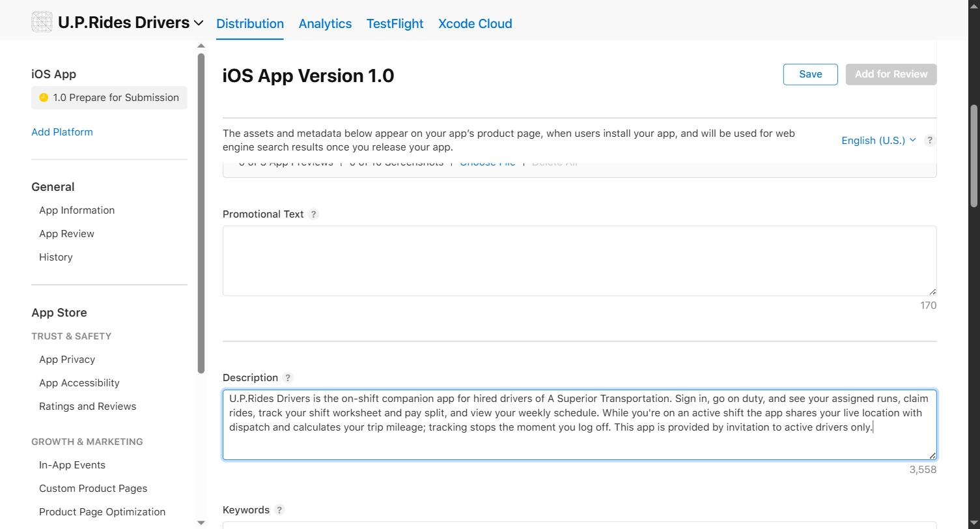Open App Information in General
The width and height of the screenshot is (980, 529).
77,210
